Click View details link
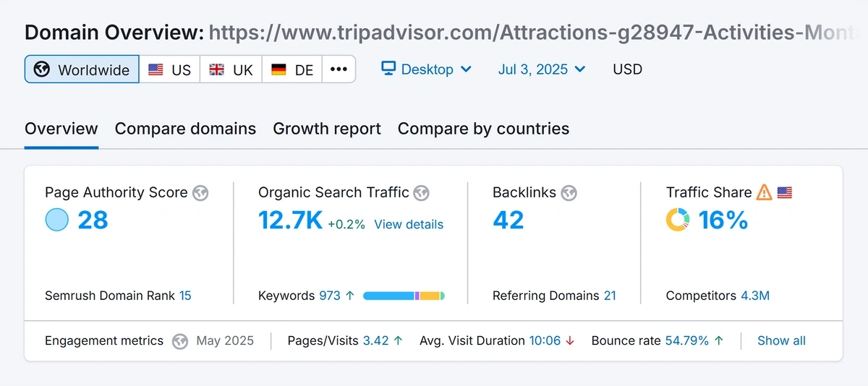 tap(409, 224)
